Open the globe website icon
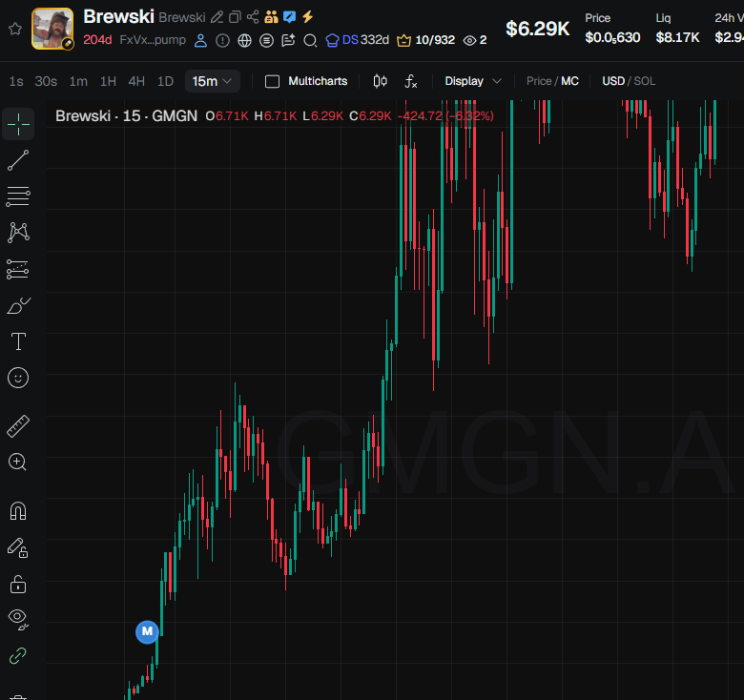 [244, 41]
